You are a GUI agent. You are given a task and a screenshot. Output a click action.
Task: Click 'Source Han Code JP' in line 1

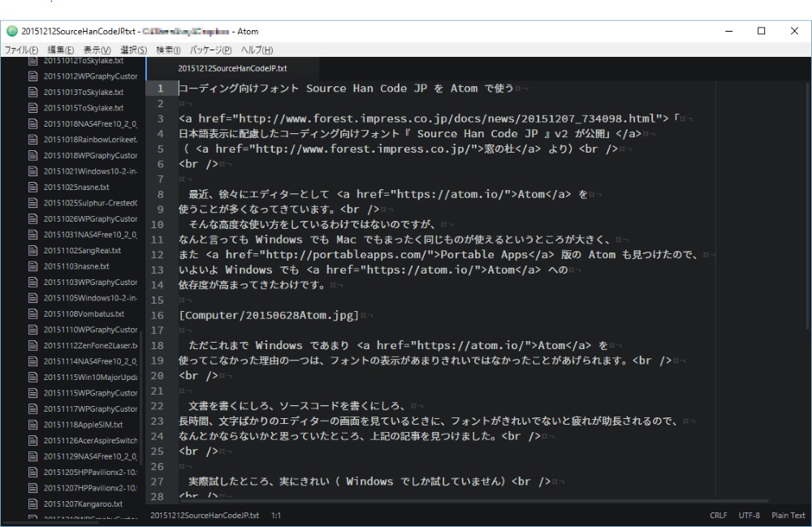click(367, 89)
